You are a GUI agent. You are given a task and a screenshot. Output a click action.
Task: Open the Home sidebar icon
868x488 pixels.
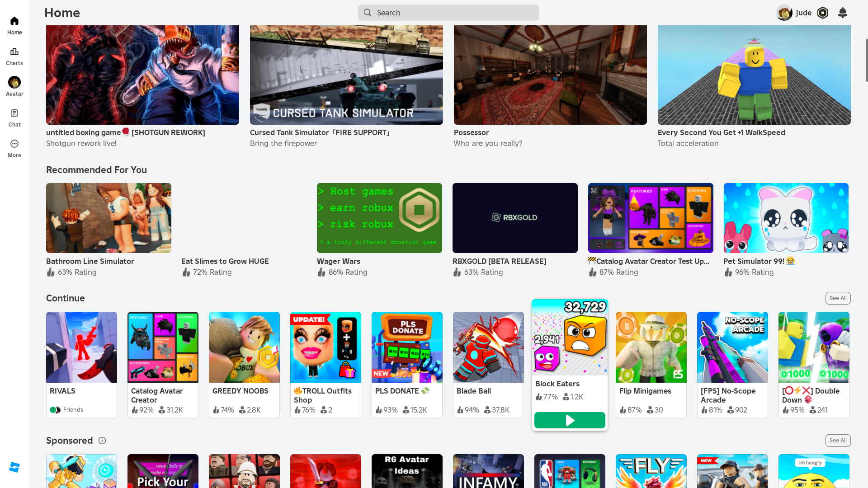[x=14, y=21]
